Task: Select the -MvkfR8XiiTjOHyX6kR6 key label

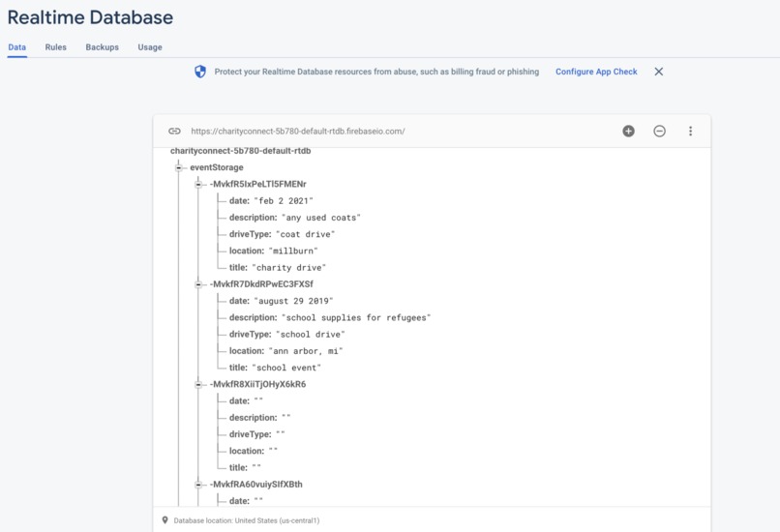Action: point(257,384)
